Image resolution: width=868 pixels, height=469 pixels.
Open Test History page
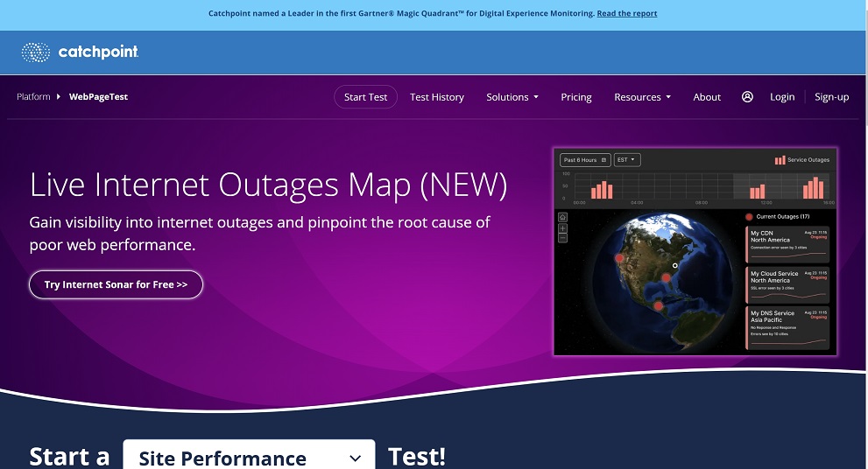point(437,97)
